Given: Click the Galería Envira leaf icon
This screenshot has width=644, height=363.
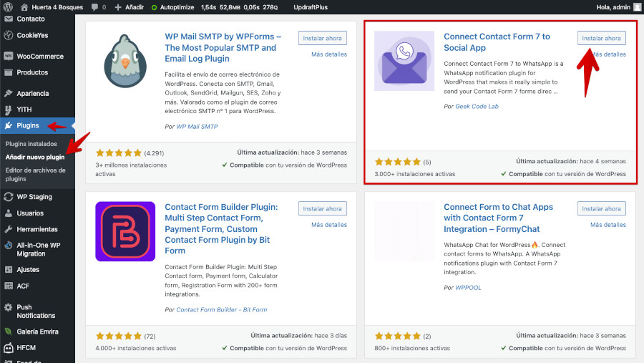Looking at the screenshot, I should 8,331.
